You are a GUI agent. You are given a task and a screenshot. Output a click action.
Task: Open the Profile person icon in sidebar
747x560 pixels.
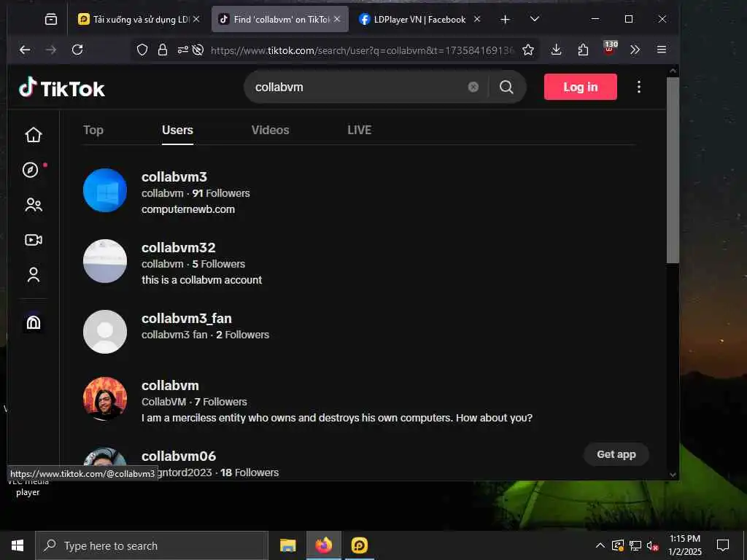[34, 275]
